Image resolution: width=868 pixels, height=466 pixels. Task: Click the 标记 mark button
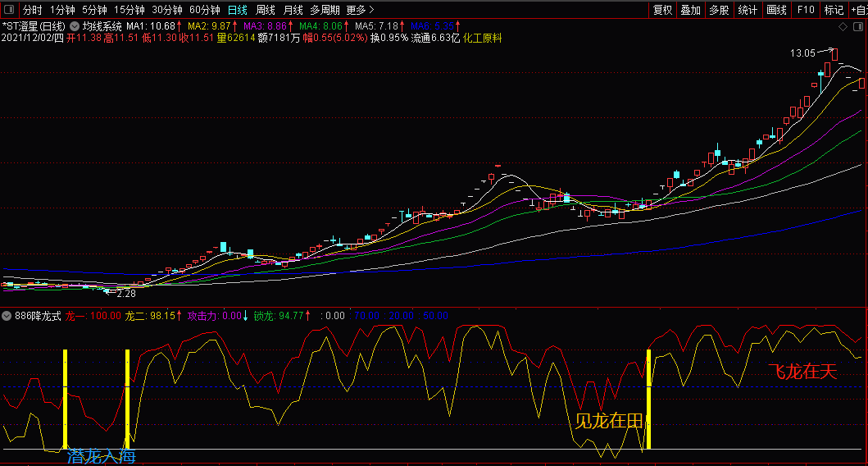click(x=834, y=10)
